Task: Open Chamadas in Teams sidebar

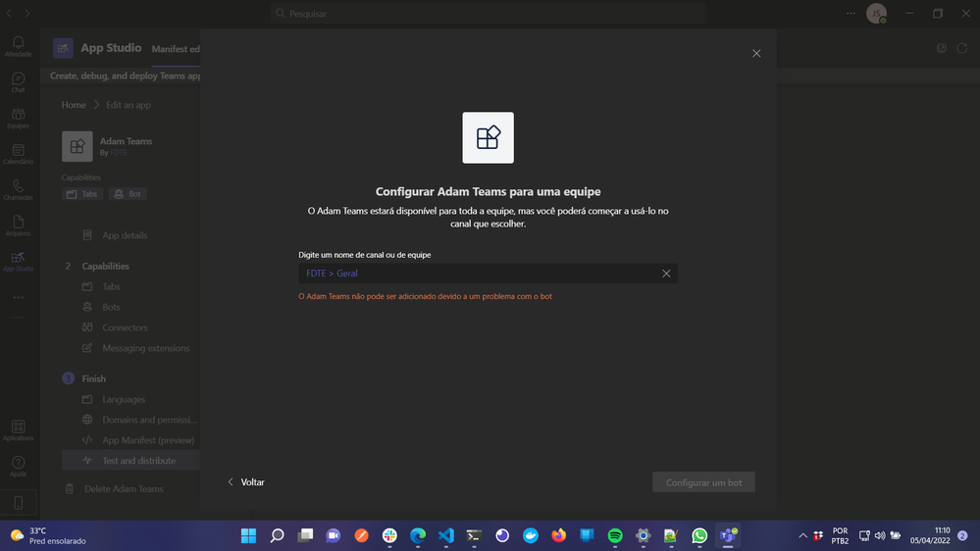Action: click(x=18, y=190)
